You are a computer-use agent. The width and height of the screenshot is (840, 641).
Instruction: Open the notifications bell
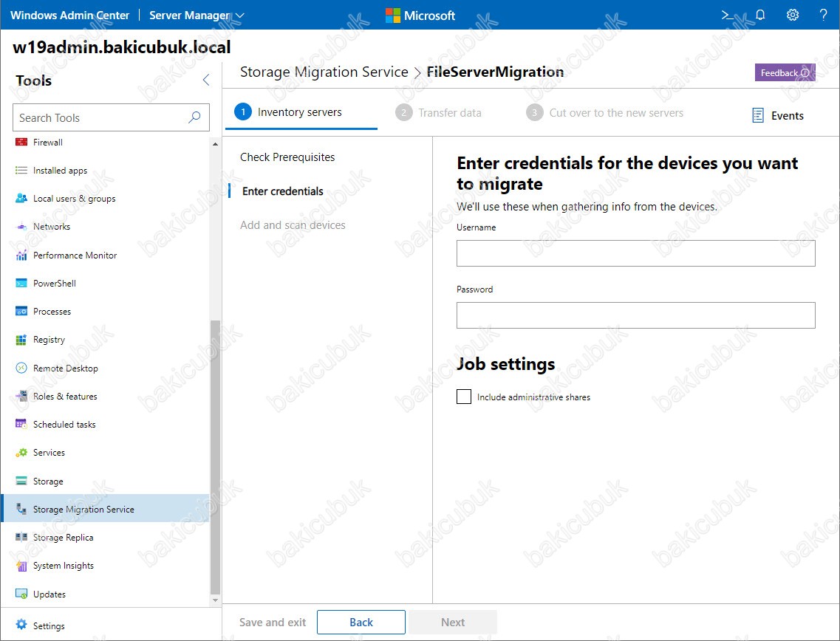(x=760, y=15)
